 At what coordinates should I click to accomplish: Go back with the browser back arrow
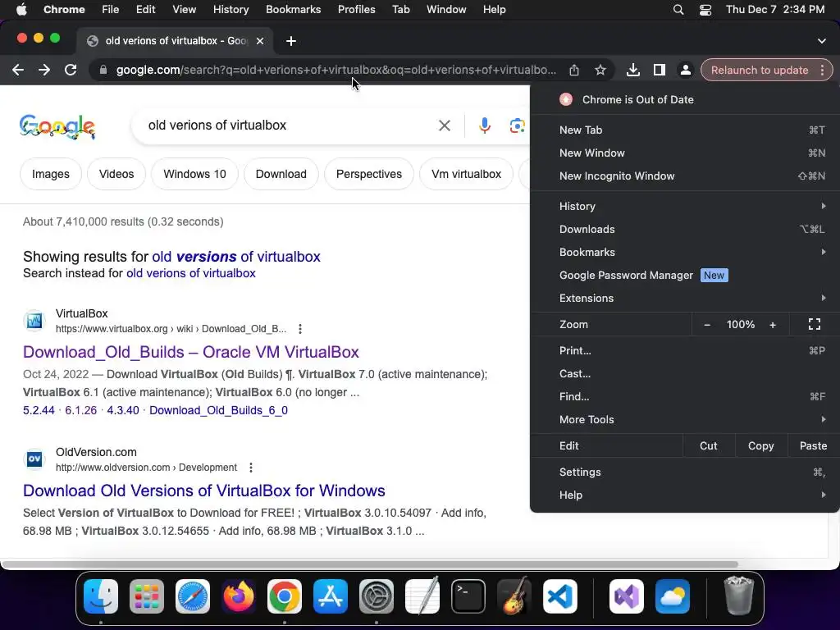coord(18,70)
